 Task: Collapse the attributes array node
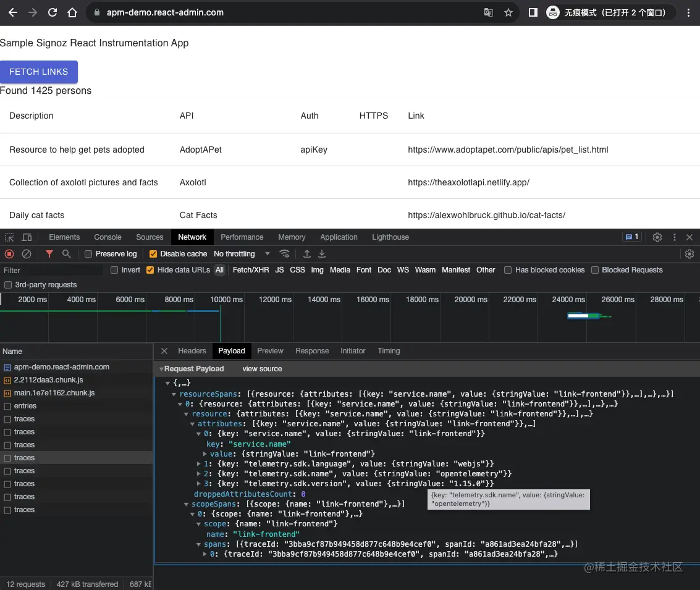tap(192, 424)
